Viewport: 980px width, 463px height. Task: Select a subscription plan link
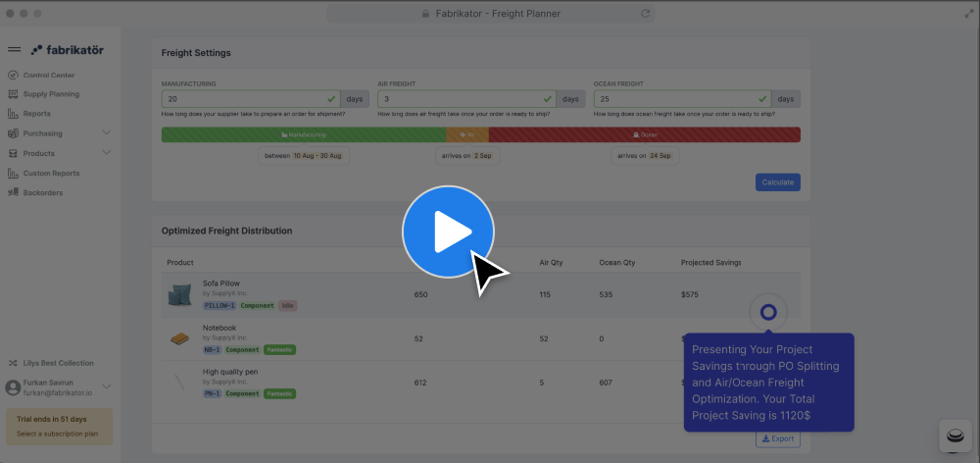point(57,434)
